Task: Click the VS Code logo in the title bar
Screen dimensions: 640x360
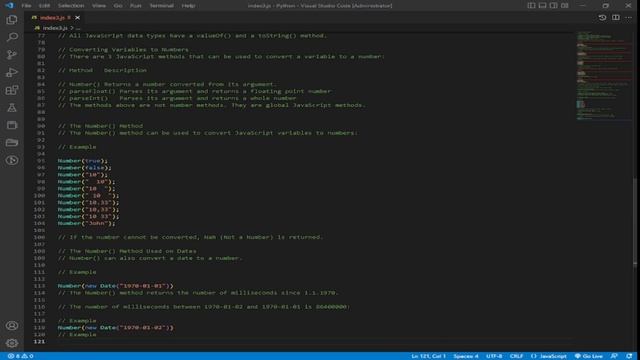Action: (x=9, y=6)
